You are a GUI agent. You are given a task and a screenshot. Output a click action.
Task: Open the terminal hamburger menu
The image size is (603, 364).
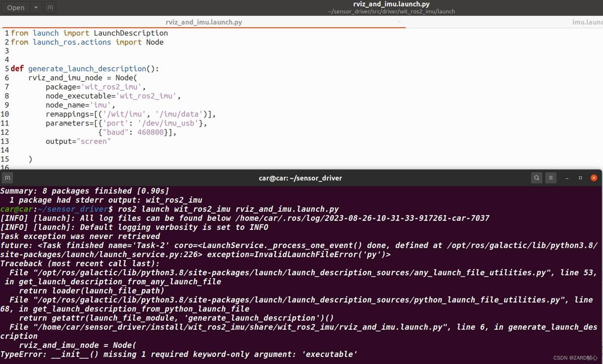[x=551, y=178]
